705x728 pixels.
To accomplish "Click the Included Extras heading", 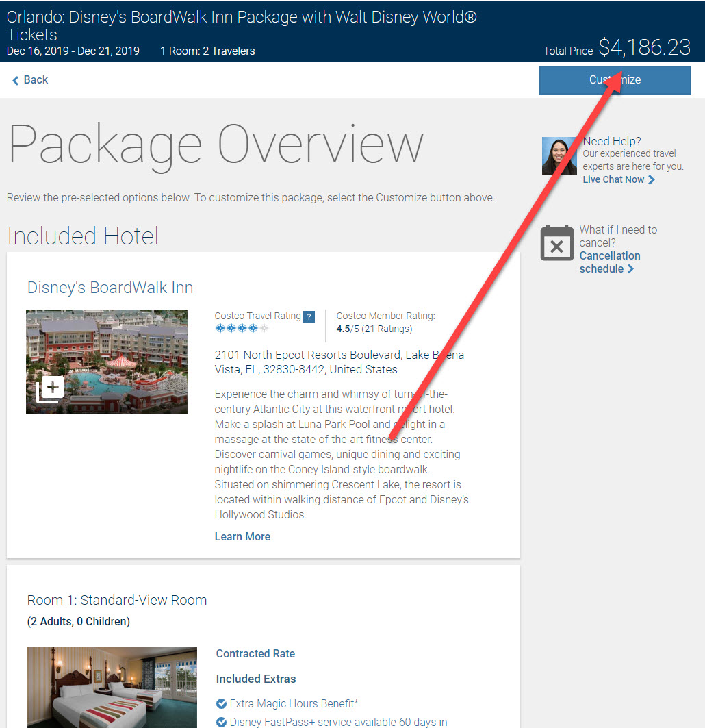I will [x=256, y=679].
